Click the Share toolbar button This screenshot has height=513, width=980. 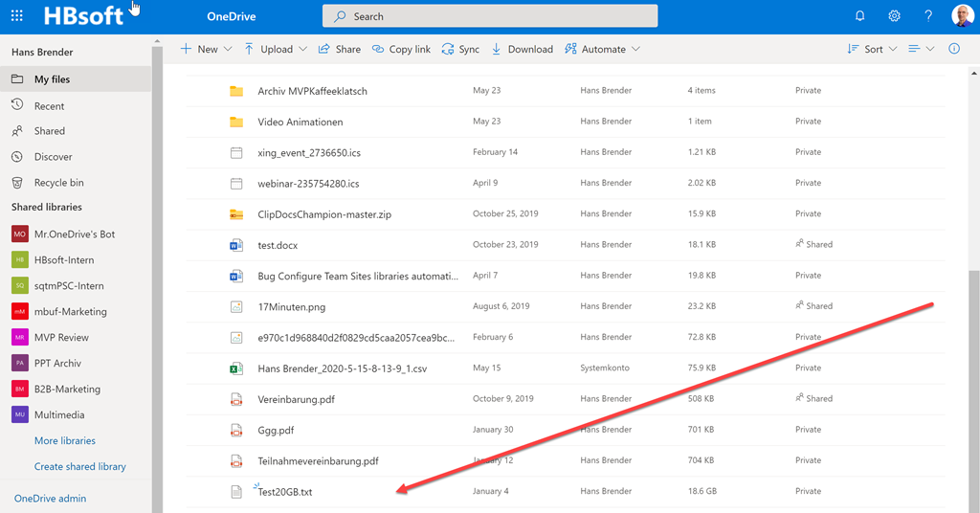click(339, 49)
